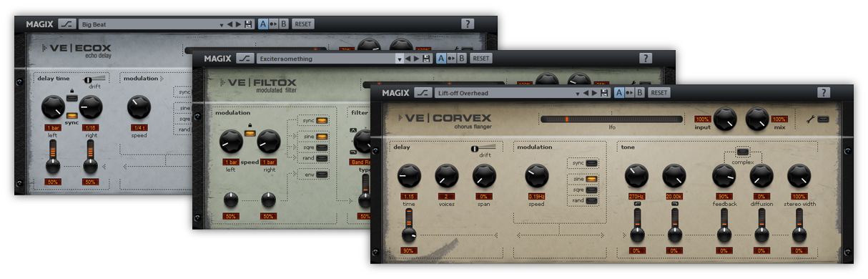
Task: Click the Ecox 1/4 t speed value
Action: pos(139,127)
